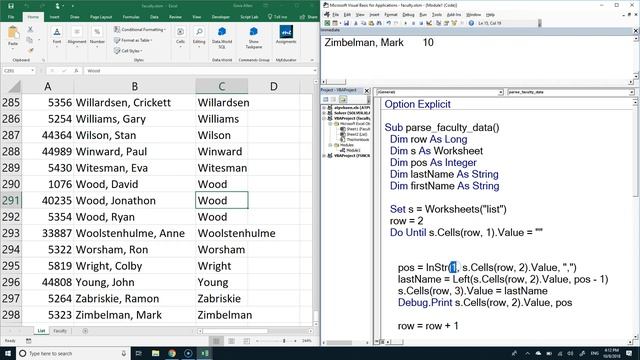
Task: Click the Share button in Excel
Action: 309,17
